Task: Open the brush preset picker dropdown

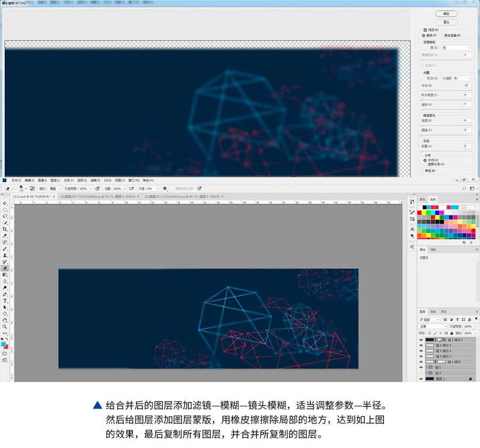Action: (x=26, y=189)
